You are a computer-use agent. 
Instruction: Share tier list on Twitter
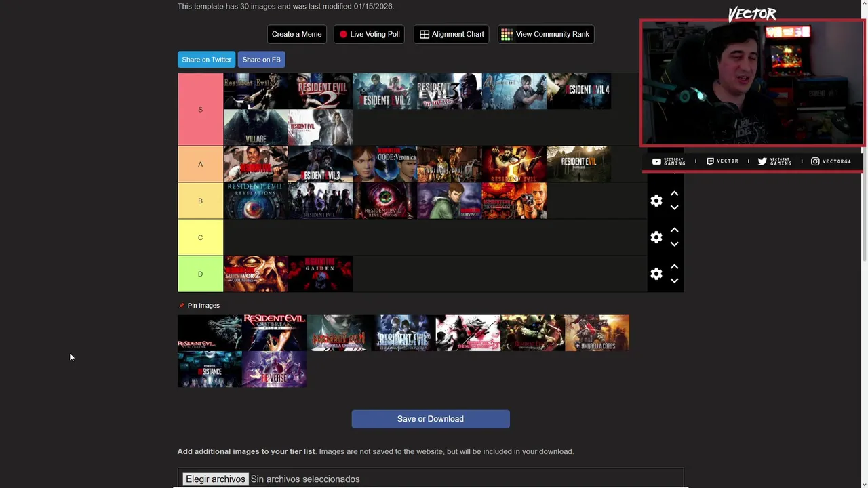(x=206, y=60)
